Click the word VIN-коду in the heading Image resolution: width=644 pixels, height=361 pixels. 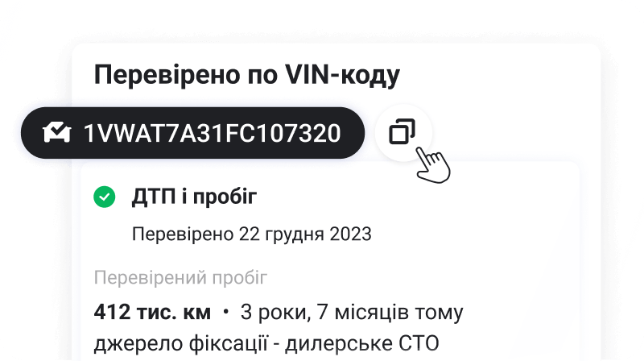tap(343, 76)
